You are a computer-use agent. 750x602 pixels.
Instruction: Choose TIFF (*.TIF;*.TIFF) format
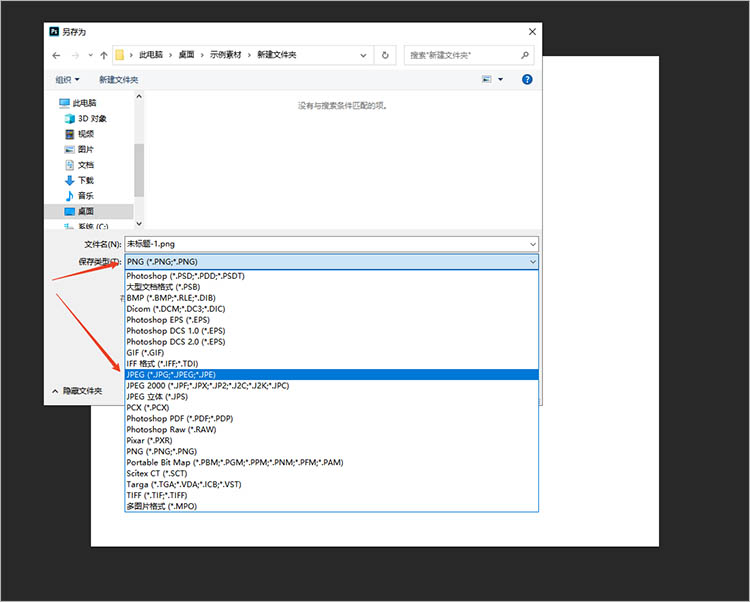331,496
